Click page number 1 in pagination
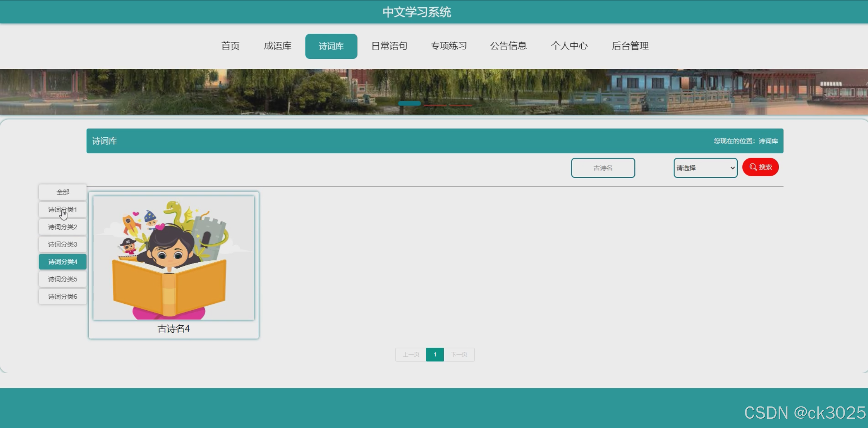 [x=435, y=355]
